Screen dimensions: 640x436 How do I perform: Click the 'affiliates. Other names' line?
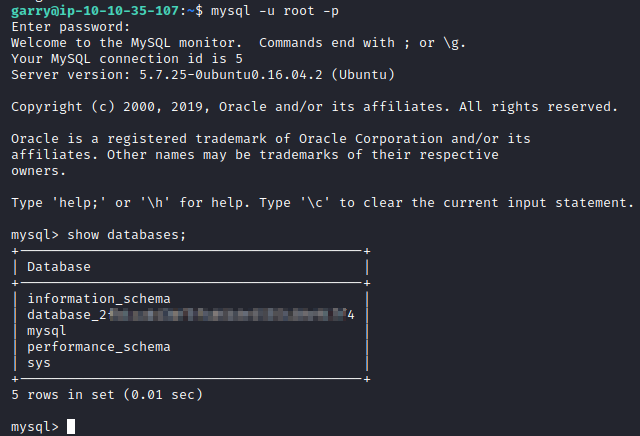254,155
